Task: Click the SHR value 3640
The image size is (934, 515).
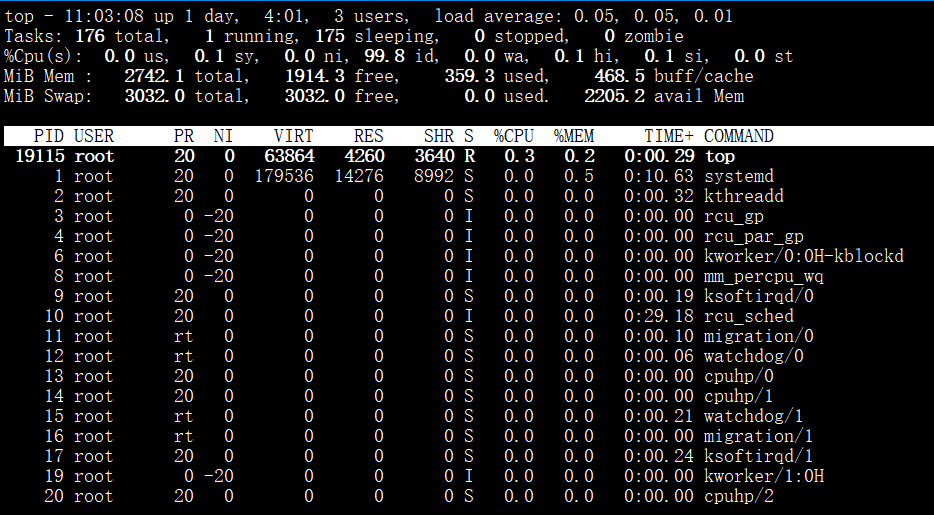Action: point(434,157)
